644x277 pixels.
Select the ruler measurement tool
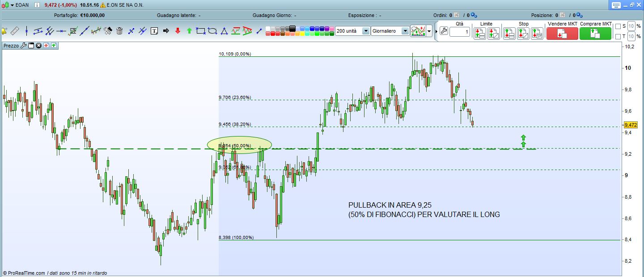(15, 31)
